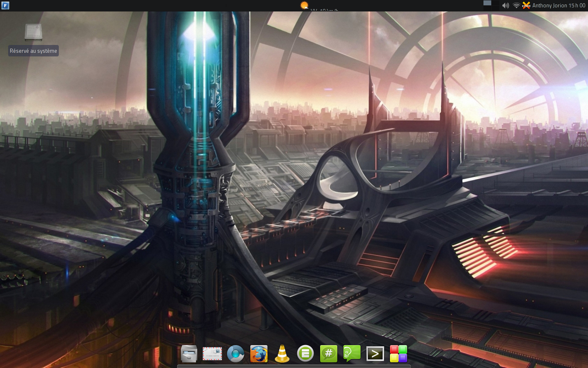The width and height of the screenshot is (588, 368).
Task: Open the 'Réservé au système' drive
Action: [x=33, y=33]
